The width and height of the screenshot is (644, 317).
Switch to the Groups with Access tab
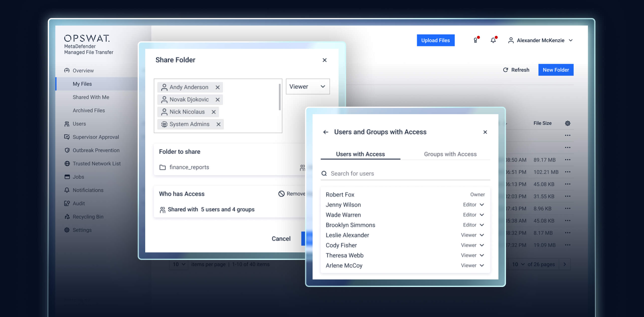click(450, 154)
